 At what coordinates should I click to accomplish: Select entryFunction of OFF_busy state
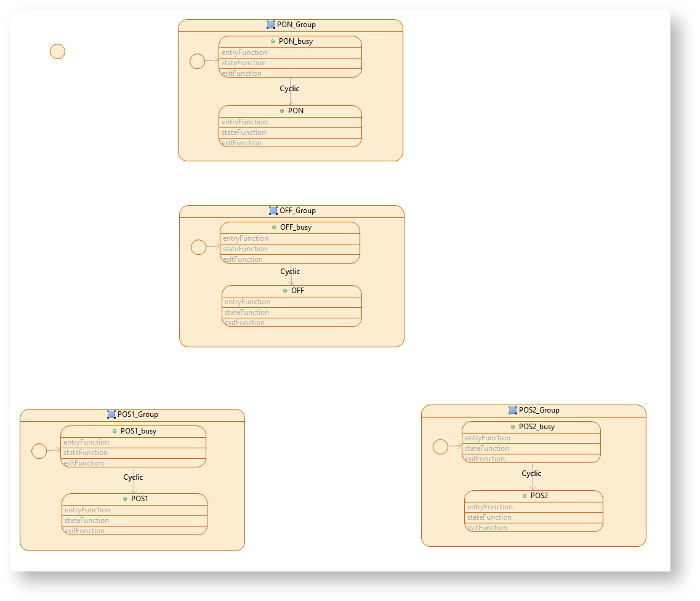click(245, 238)
